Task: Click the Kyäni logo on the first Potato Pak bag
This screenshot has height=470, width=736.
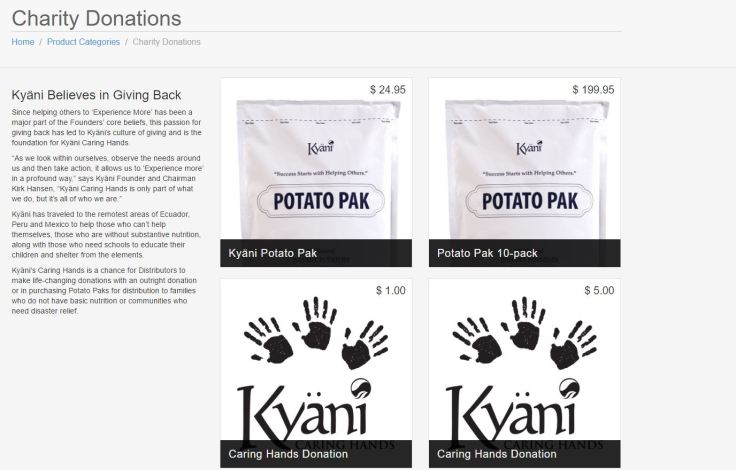Action: (321, 147)
